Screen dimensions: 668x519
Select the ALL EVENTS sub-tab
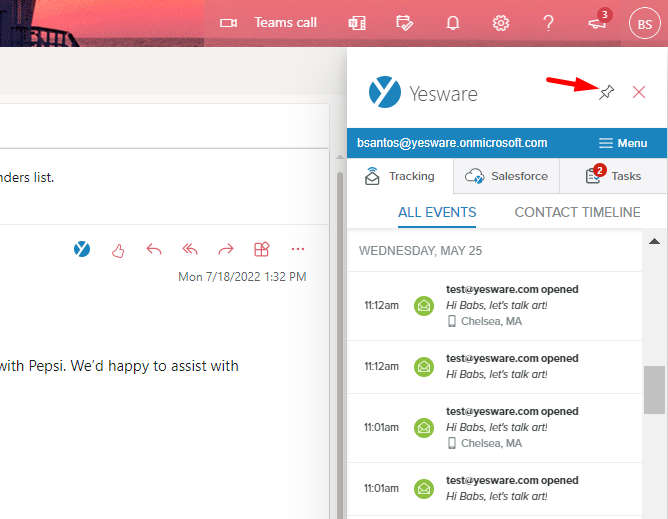(x=437, y=212)
